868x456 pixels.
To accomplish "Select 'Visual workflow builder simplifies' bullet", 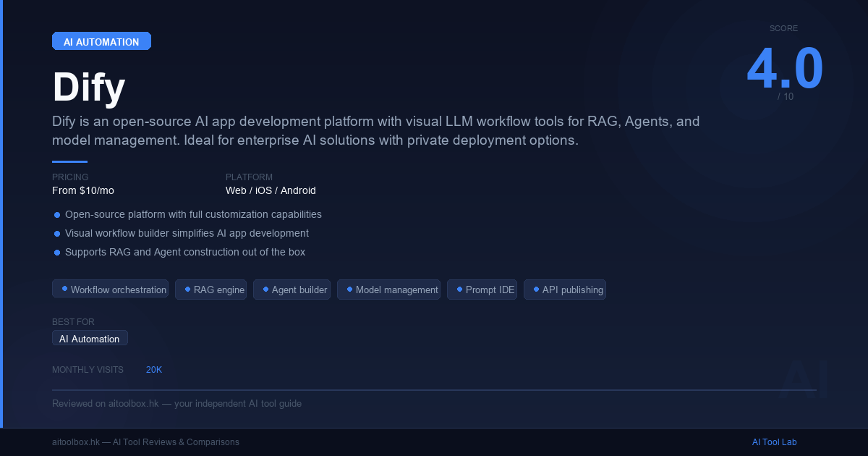I will coord(187,234).
